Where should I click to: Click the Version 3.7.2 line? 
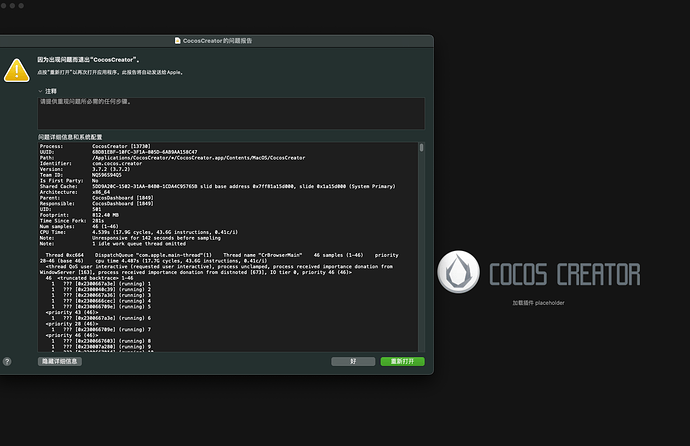[85, 169]
